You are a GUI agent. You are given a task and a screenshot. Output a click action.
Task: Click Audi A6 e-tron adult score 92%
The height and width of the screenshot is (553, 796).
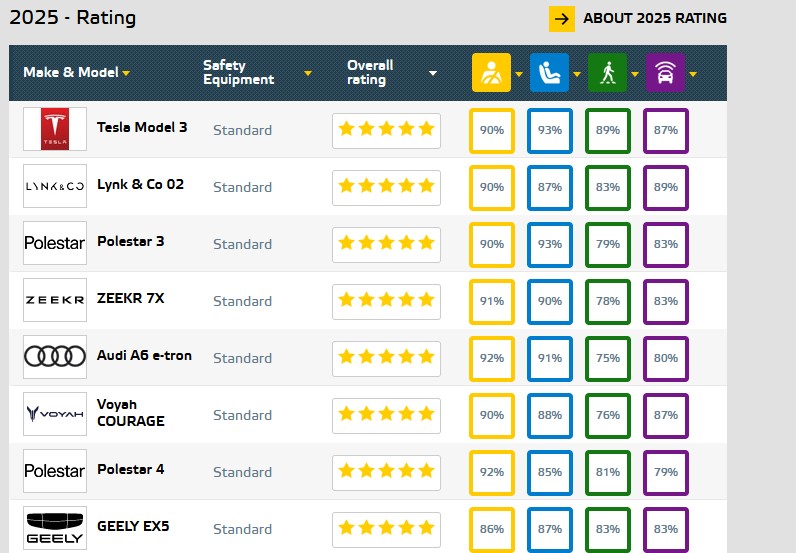[491, 359]
